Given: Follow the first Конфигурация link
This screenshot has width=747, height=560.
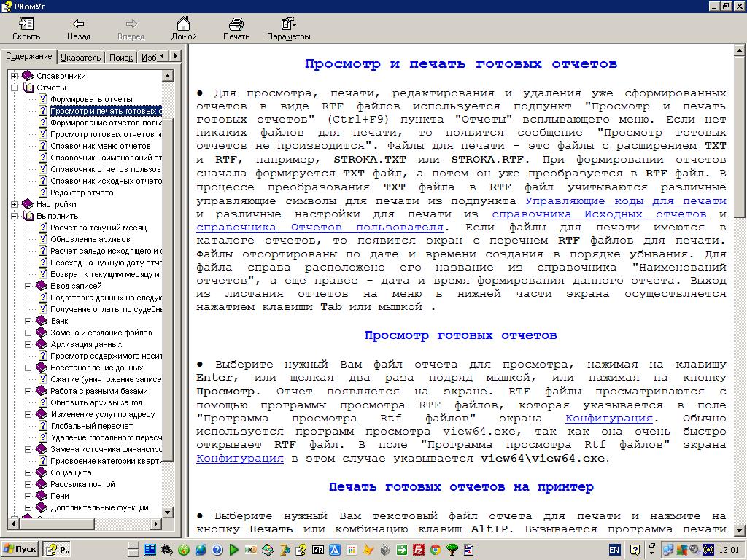Looking at the screenshot, I should click(x=608, y=418).
